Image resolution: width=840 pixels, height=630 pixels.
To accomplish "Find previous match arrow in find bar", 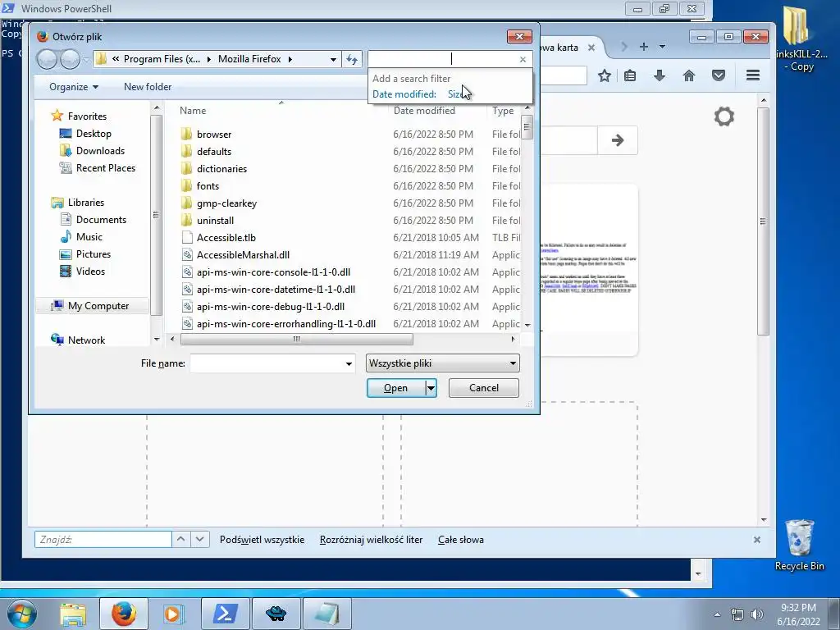I will tap(181, 540).
